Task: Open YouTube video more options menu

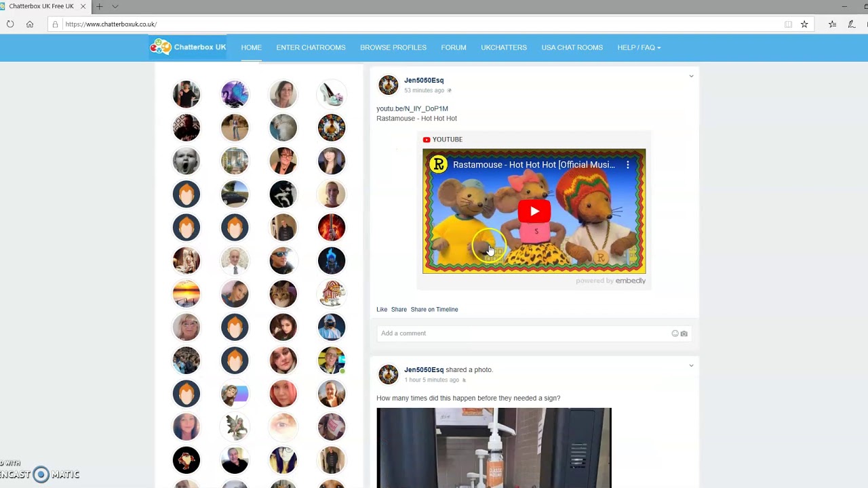Action: coord(628,165)
